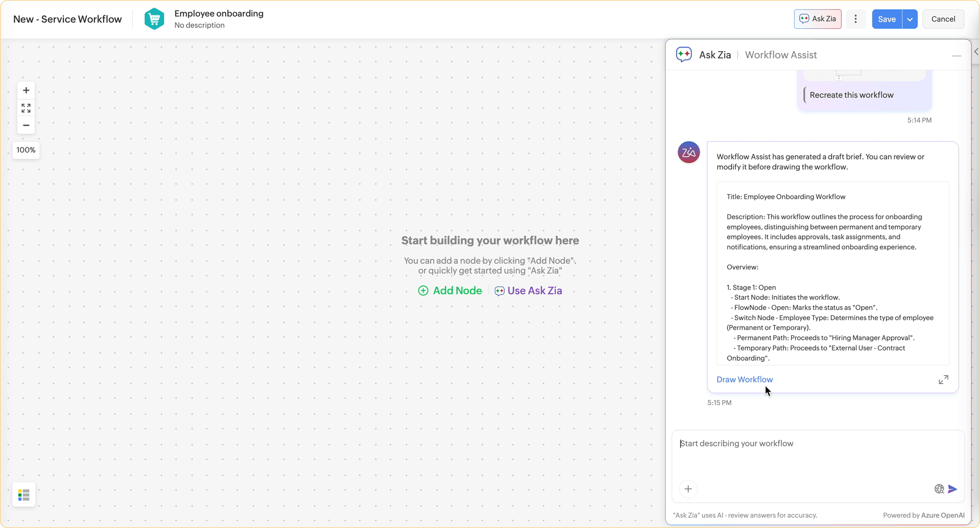The height and width of the screenshot is (528, 980).
Task: Click the Employee onboarding cart icon
Action: (154, 19)
